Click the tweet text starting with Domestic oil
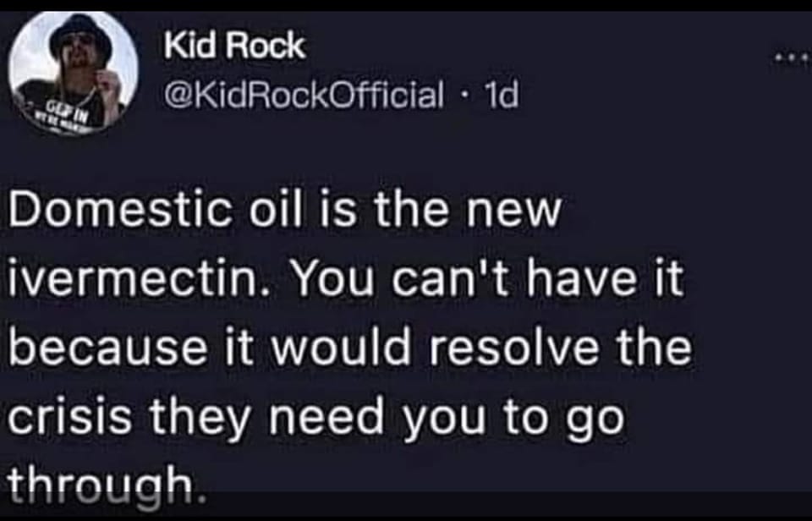This screenshot has height=521, width=812. point(350,346)
